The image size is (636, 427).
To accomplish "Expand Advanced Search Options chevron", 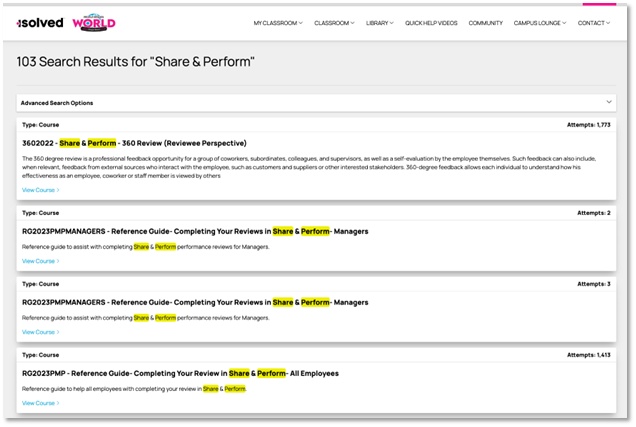I will tap(609, 102).
